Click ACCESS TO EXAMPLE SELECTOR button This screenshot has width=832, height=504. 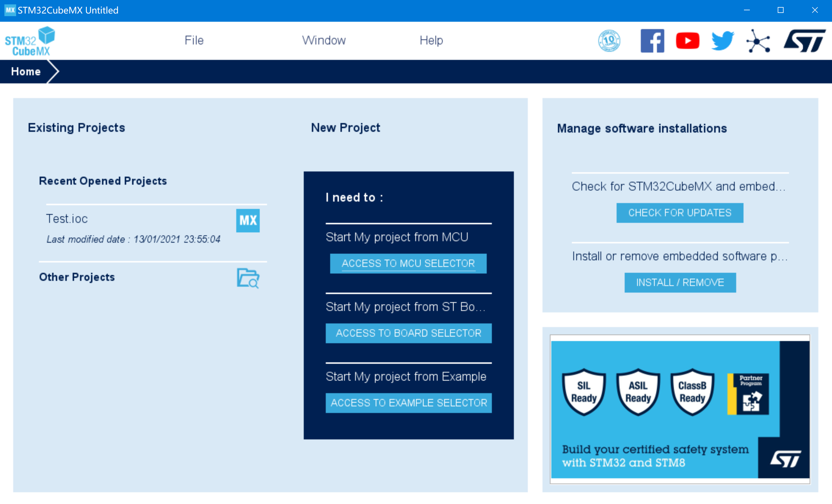click(408, 403)
